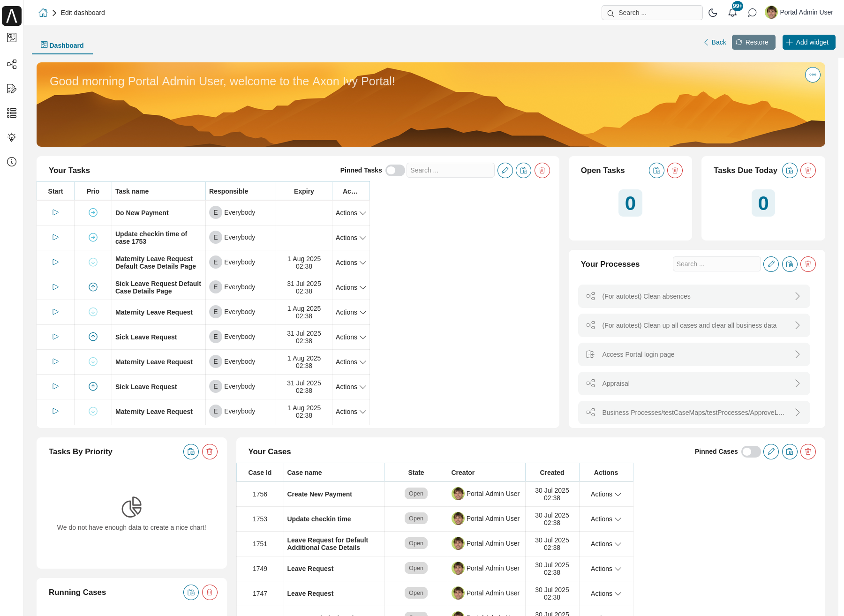This screenshot has width=844, height=616.
Task: Open the options menu on the welcome banner
Action: pyautogui.click(x=813, y=75)
